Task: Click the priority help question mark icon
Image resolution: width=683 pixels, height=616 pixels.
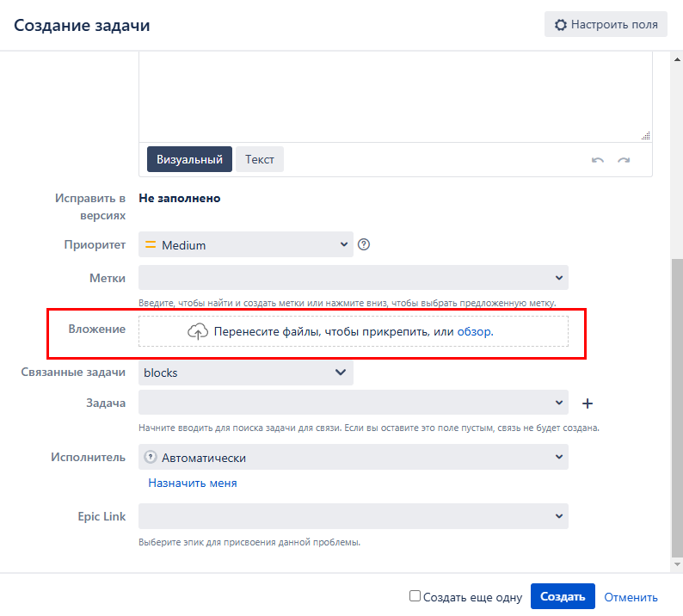Action: click(x=364, y=244)
